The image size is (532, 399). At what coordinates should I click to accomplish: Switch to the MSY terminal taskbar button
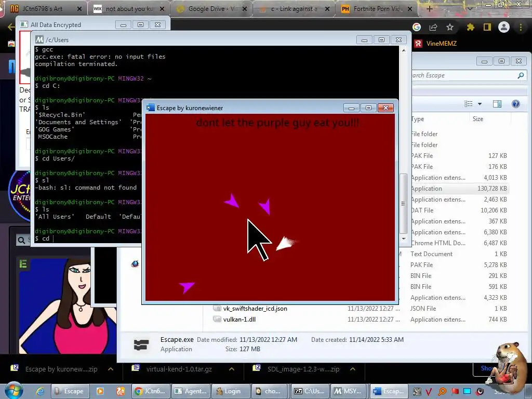pos(349,391)
